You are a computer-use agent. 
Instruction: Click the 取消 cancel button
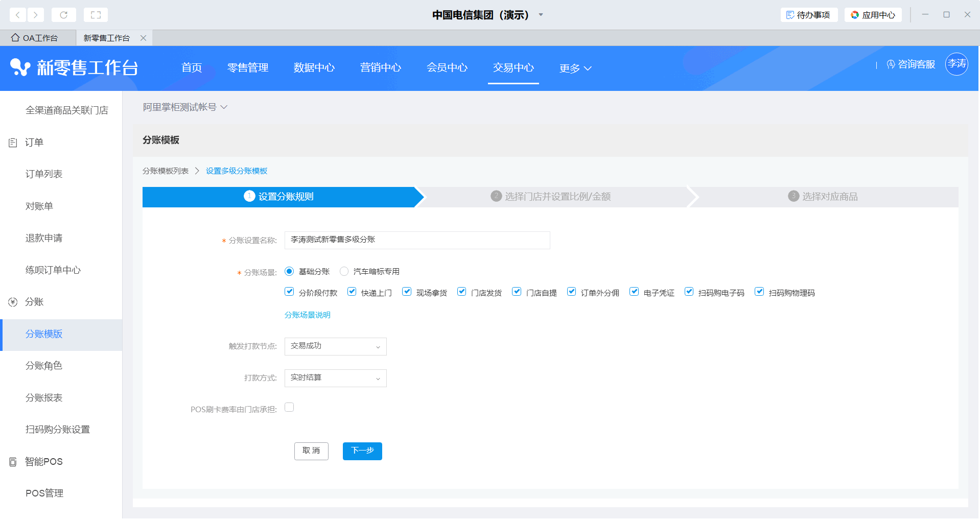(311, 451)
